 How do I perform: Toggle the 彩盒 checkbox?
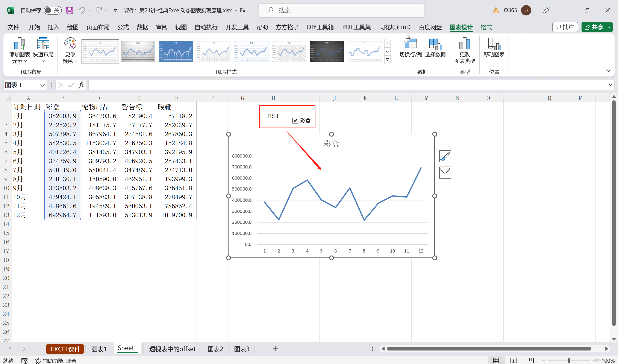point(295,121)
